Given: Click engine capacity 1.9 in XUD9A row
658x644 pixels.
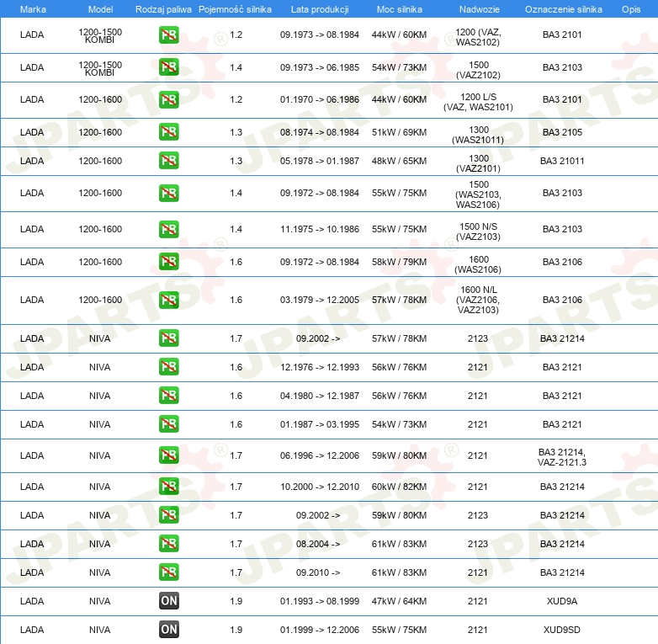Looking at the screenshot, I should pyautogui.click(x=236, y=601).
